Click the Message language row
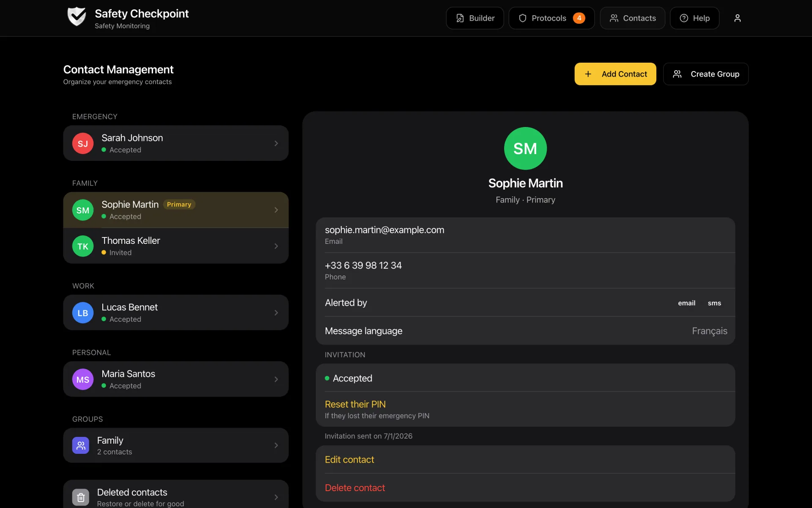 525,331
